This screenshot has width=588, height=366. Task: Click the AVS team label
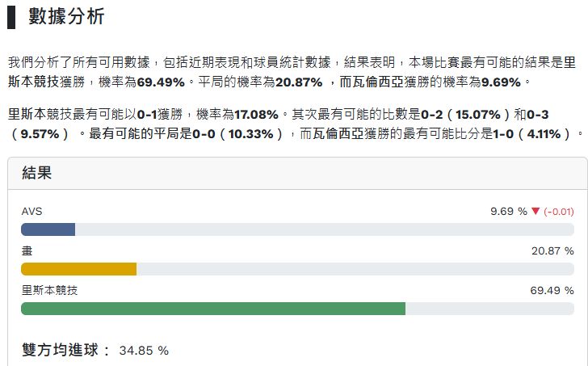click(31, 212)
